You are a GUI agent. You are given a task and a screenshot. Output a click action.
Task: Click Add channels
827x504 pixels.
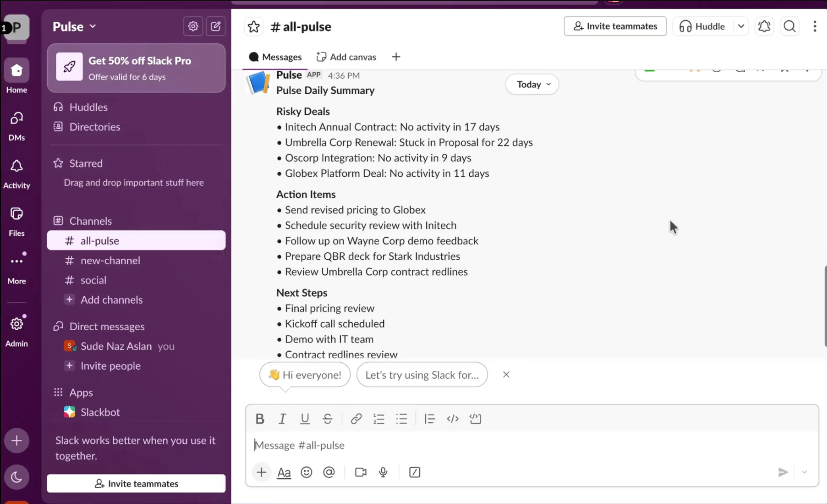tap(136, 300)
